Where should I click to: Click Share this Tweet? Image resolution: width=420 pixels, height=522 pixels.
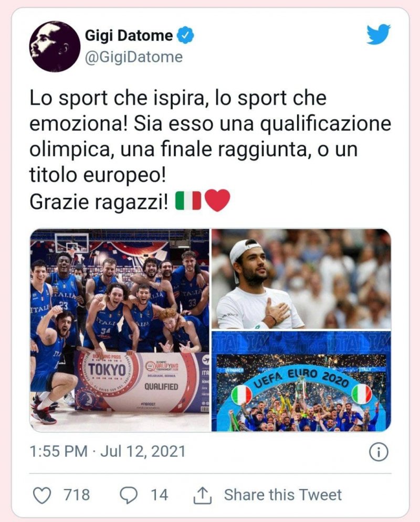pyautogui.click(x=283, y=495)
